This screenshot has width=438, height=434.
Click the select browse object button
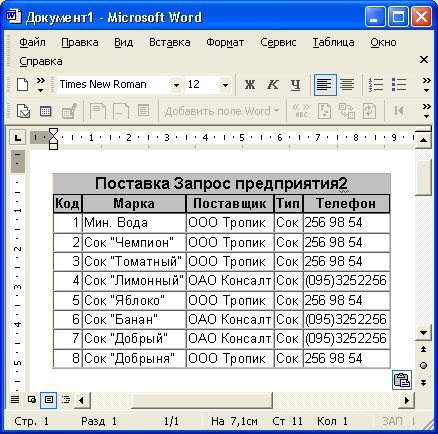click(423, 366)
